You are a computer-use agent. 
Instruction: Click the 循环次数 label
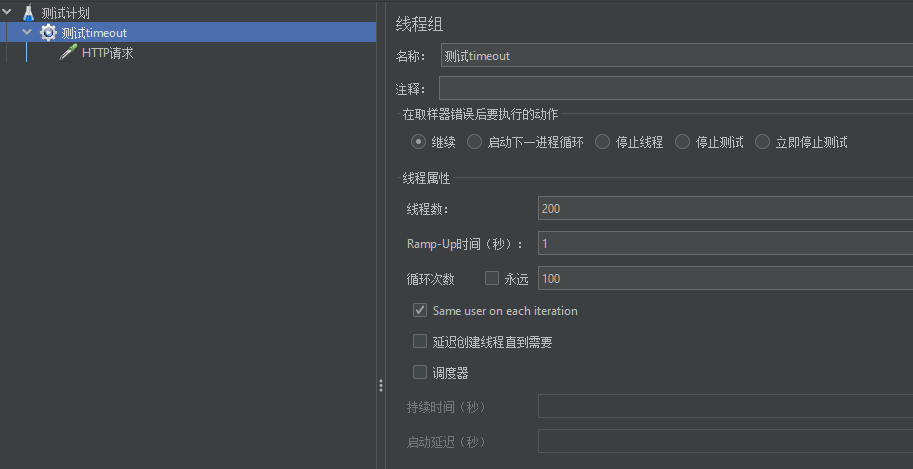(x=430, y=279)
